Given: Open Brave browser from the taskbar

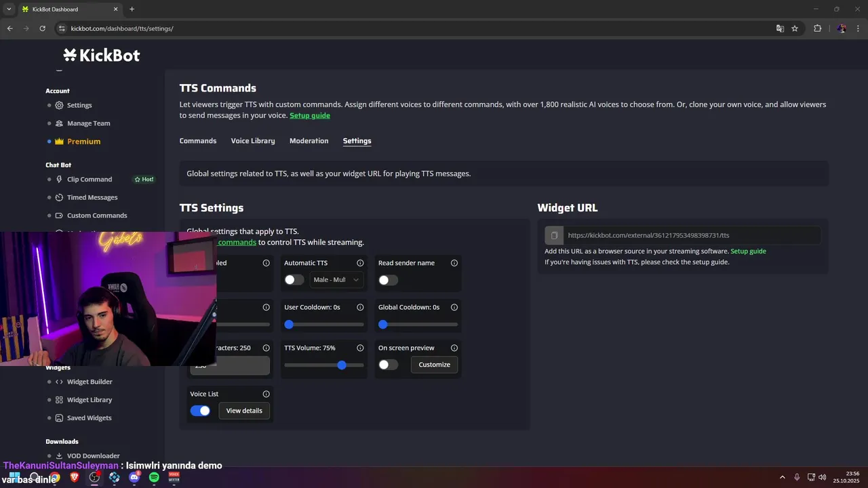Looking at the screenshot, I should tap(75, 477).
